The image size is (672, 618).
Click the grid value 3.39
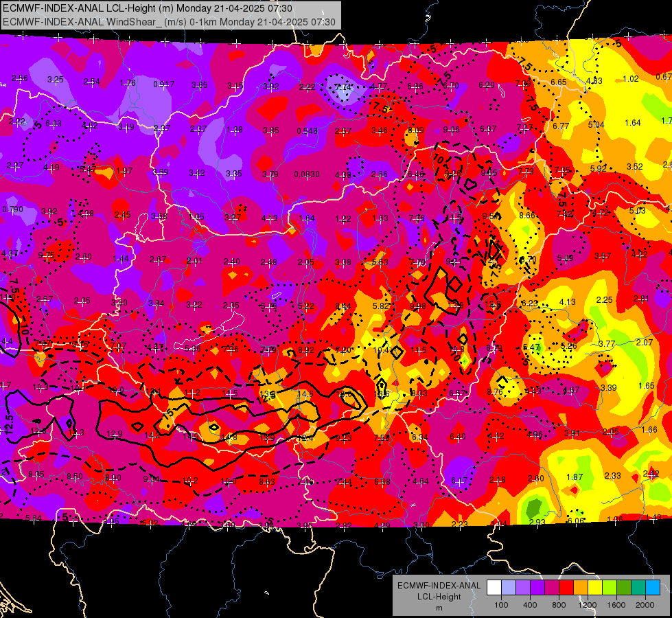coord(609,388)
